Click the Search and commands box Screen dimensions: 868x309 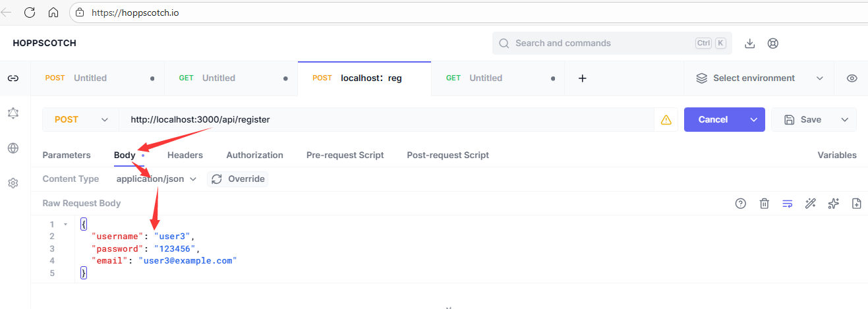[x=612, y=43]
